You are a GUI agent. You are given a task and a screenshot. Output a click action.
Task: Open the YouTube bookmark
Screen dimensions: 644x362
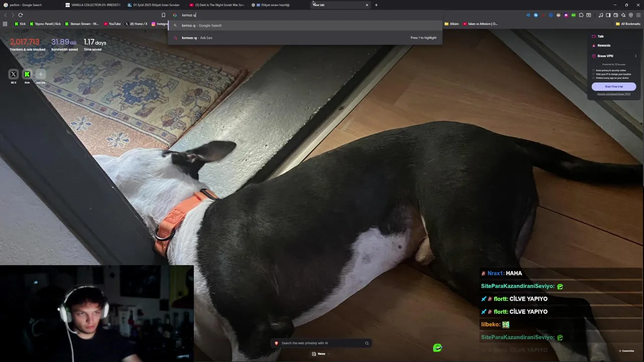click(x=112, y=24)
